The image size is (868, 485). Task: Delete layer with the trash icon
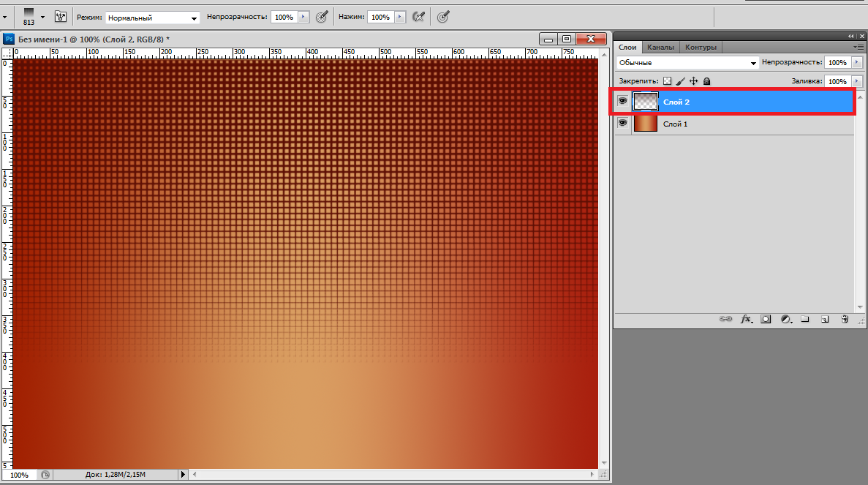click(x=845, y=319)
